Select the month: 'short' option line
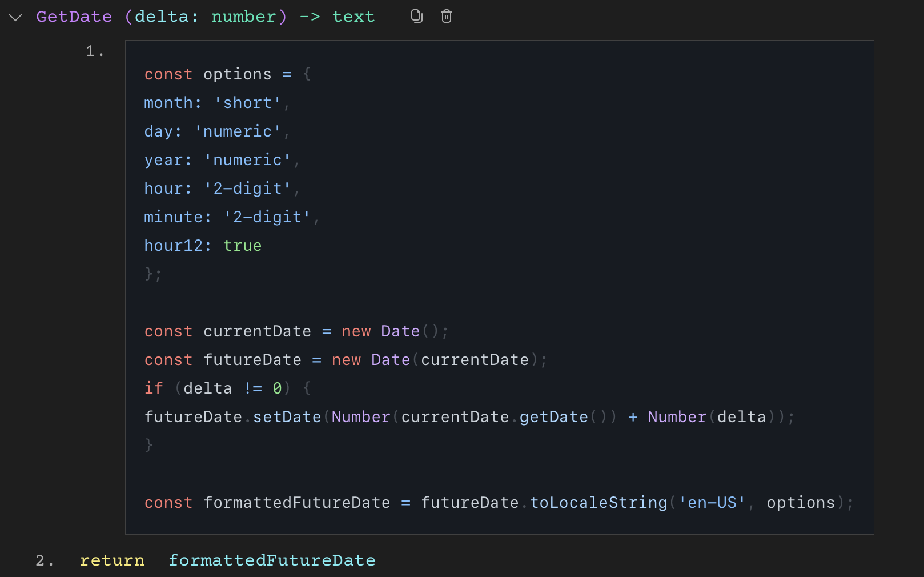Viewport: 924px width, 577px height. tap(217, 102)
